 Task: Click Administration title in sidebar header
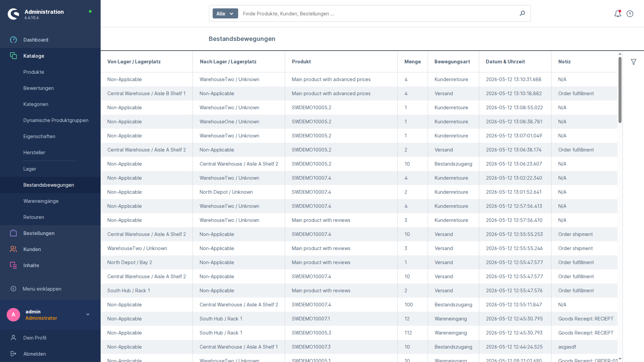[44, 12]
